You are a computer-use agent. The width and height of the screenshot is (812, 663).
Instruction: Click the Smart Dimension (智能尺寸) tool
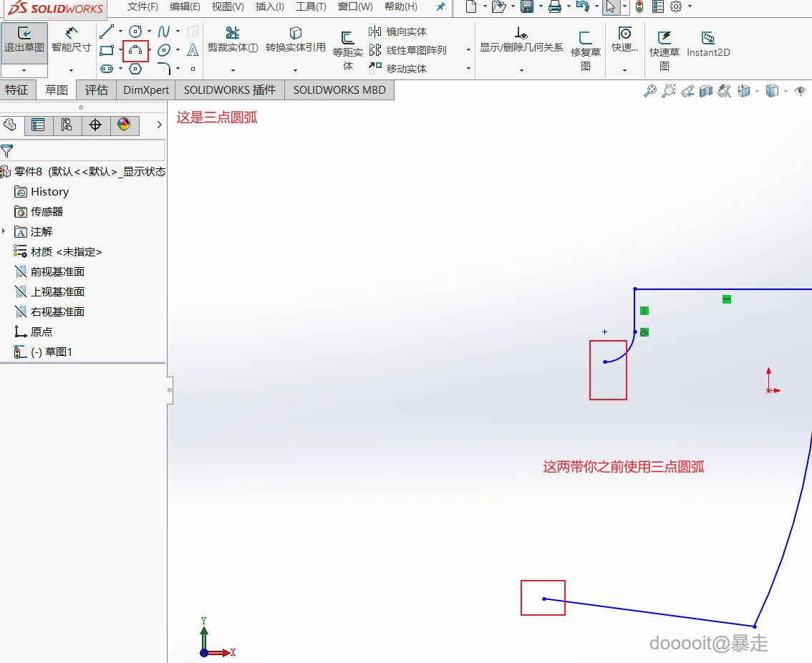click(72, 40)
